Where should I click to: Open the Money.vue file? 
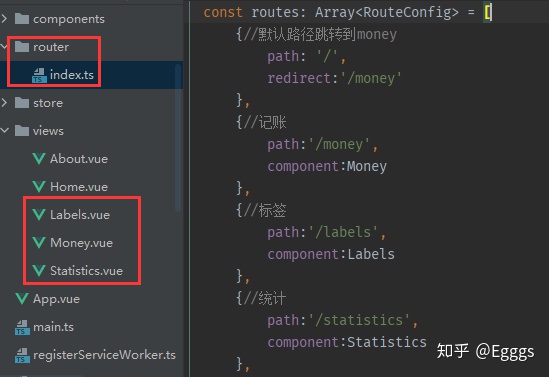pyautogui.click(x=81, y=243)
